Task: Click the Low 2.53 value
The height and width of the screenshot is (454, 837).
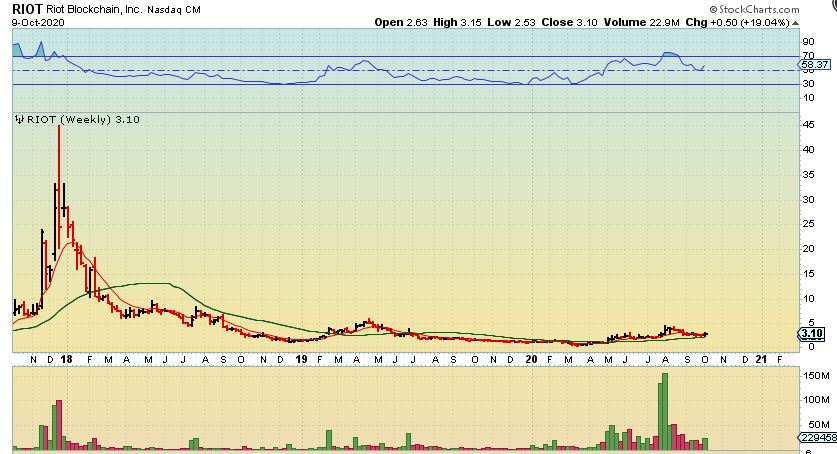Action: [511, 22]
